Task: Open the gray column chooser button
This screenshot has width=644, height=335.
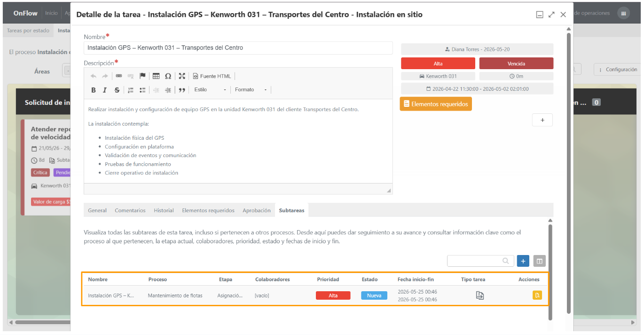Action: point(540,261)
